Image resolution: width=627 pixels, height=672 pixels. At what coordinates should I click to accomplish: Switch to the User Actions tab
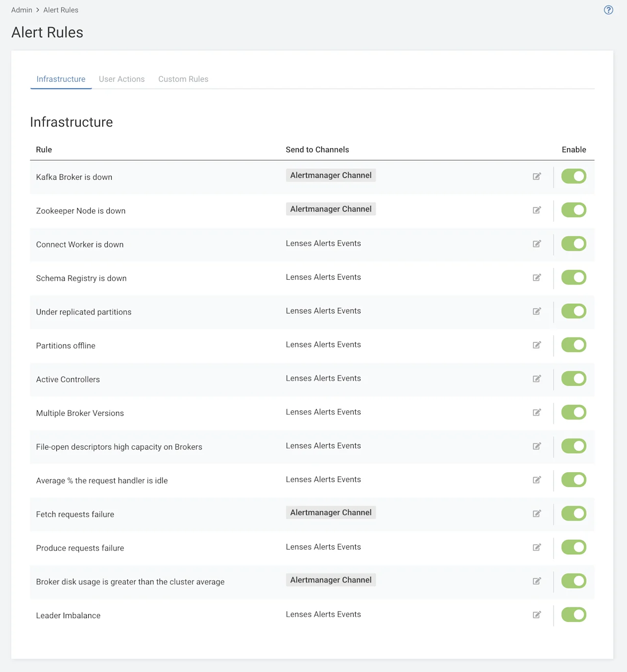click(x=121, y=79)
